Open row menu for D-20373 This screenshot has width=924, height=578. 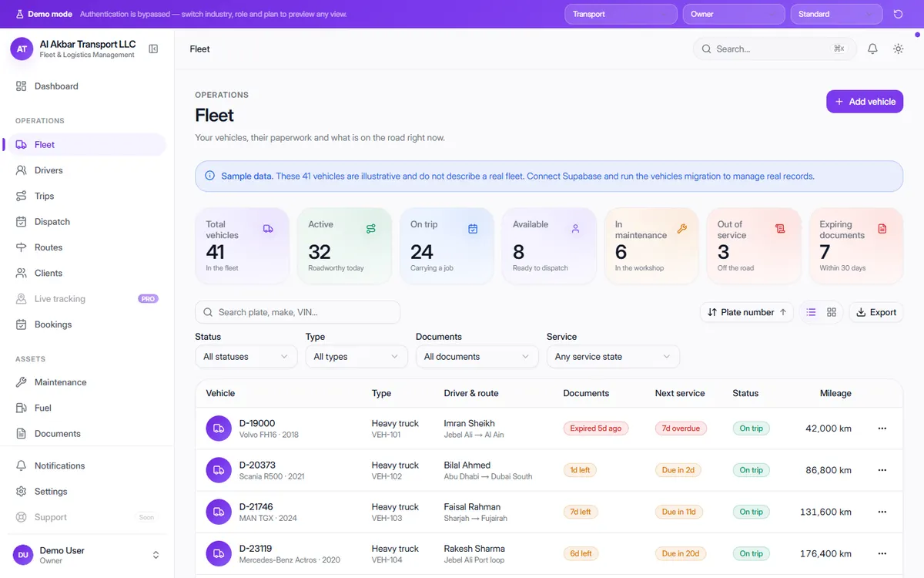(882, 470)
